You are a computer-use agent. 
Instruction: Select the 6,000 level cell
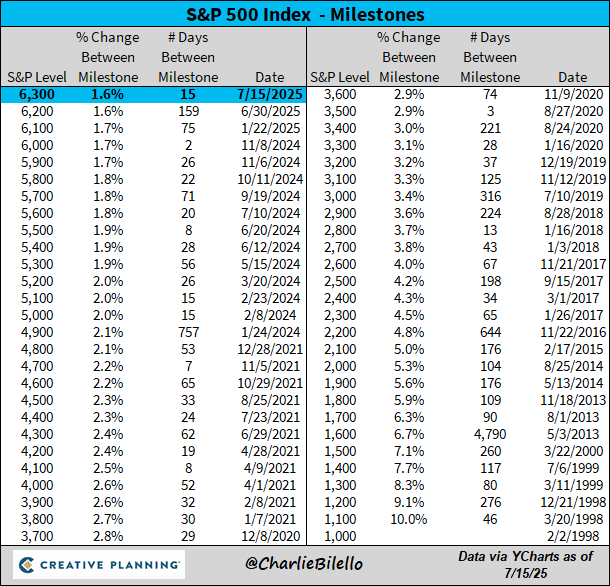pyautogui.click(x=37, y=145)
